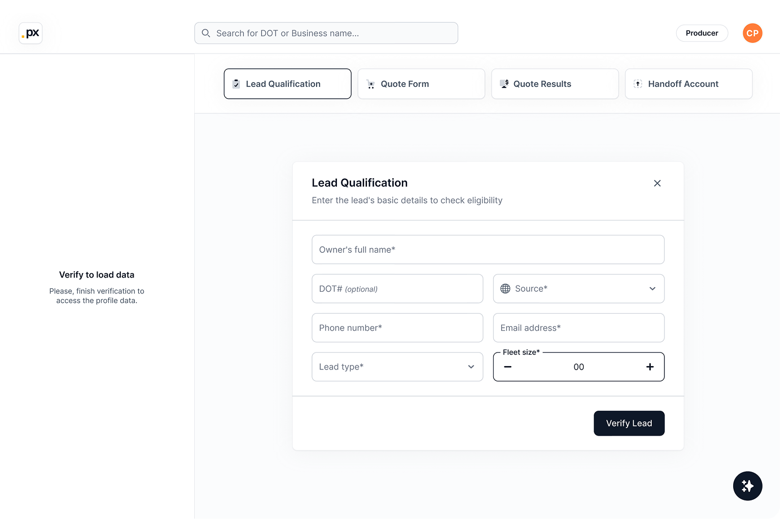The height and width of the screenshot is (532, 780).
Task: Click the Owner's full name field
Action: (x=488, y=249)
